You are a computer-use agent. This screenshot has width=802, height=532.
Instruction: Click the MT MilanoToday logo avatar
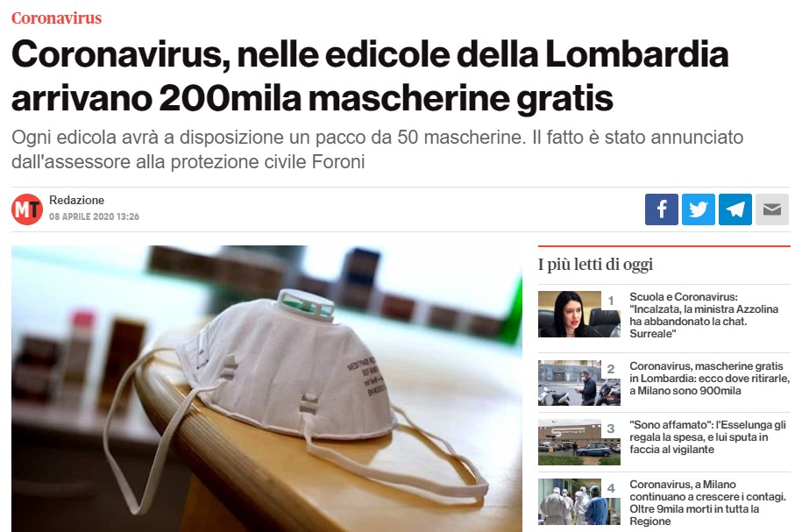(27, 209)
